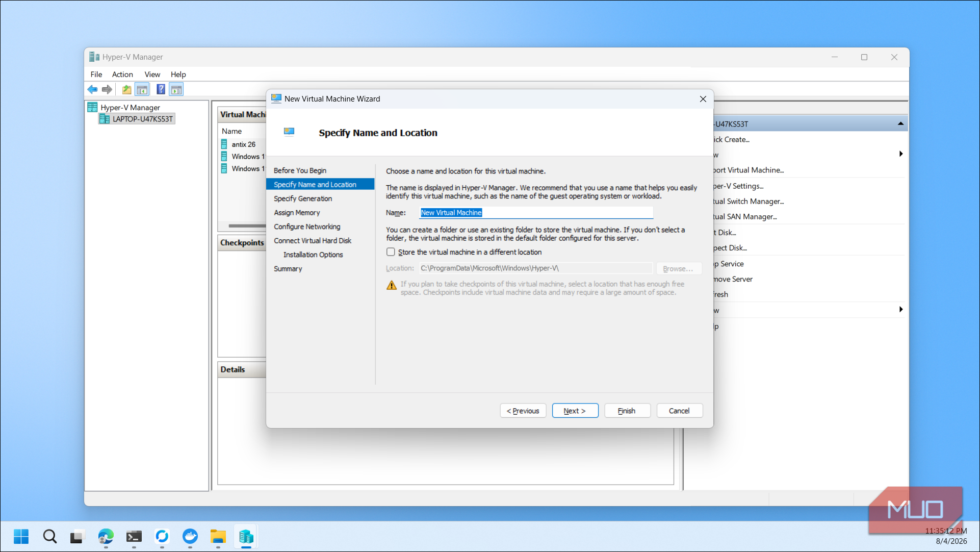Go to the Summary wizard step
Viewport: 980px width, 552px height.
[x=288, y=269]
